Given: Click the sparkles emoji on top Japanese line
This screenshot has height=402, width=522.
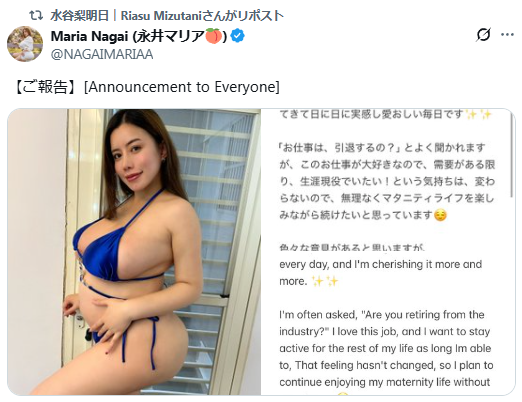Looking at the screenshot, I should click(479, 115).
